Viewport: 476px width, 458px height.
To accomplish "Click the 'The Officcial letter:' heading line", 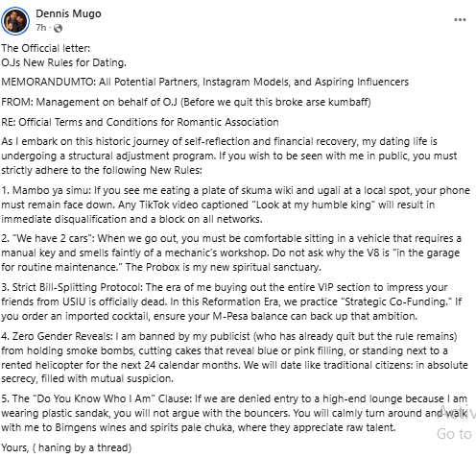I will tap(46, 48).
